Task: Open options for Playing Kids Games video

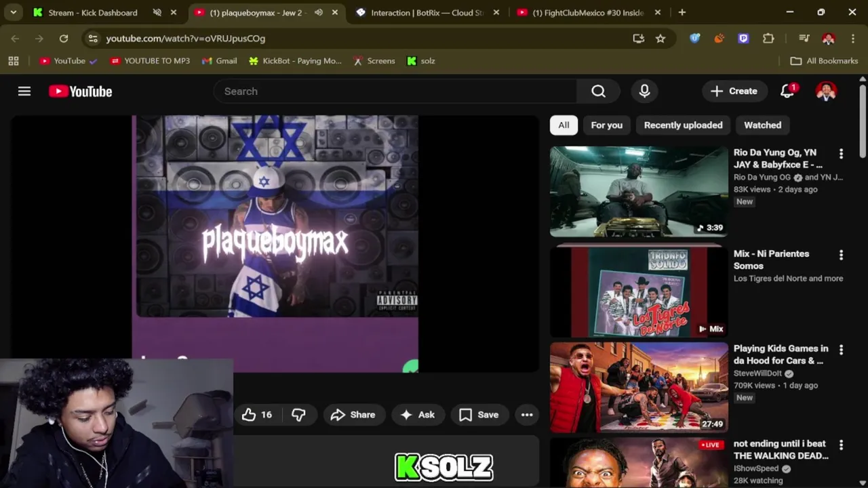Action: [841, 350]
